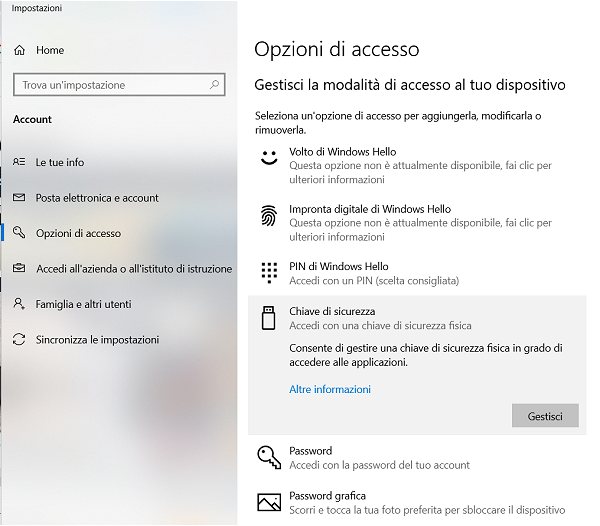Click the USB security key icon
Image resolution: width=600 pixels, height=526 pixels.
click(x=267, y=318)
